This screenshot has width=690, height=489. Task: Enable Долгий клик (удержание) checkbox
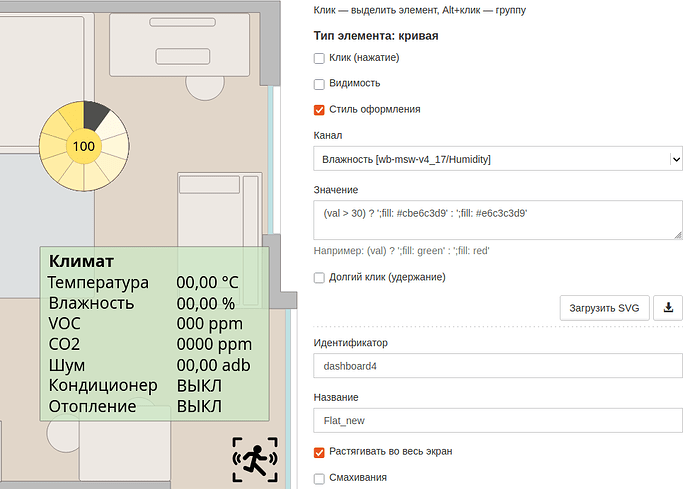click(319, 278)
